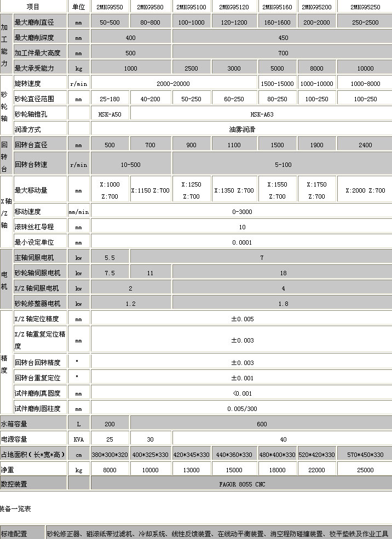The width and height of the screenshot is (392, 539).
Task: Select the 标准配置 row label
Action: click(22, 534)
